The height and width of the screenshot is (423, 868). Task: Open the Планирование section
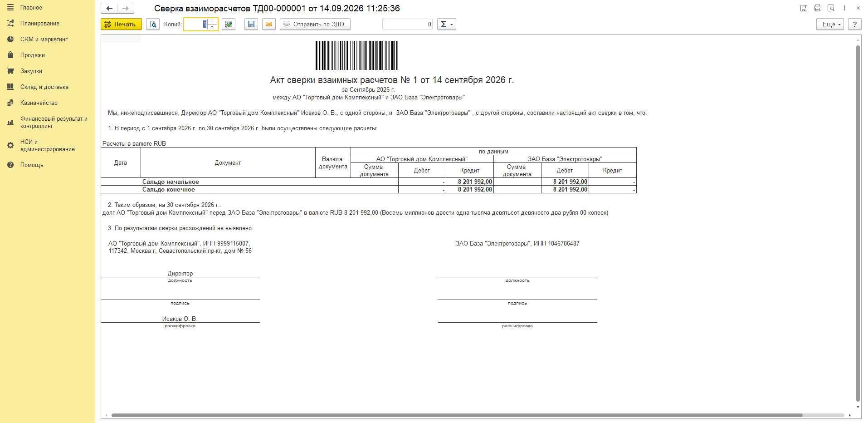click(39, 24)
